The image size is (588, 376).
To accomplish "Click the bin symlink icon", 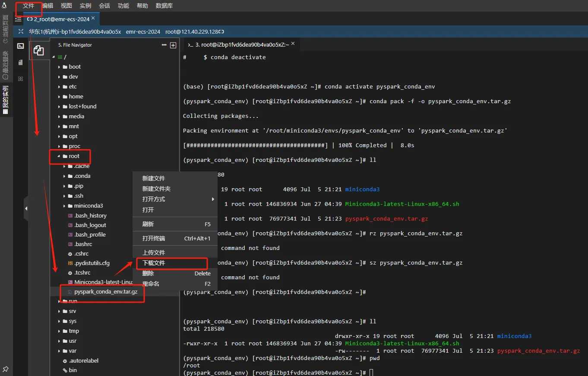I will [65, 370].
